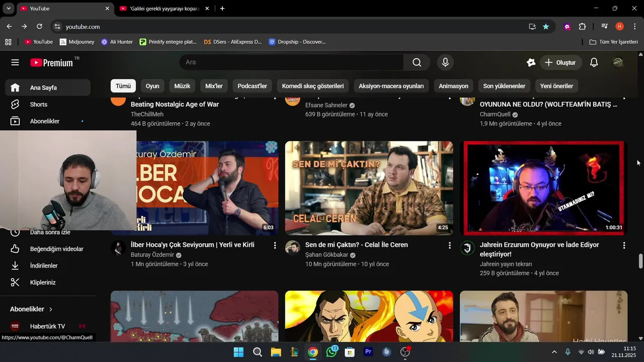Click Baturay Özdemir channel avatar
Viewport: 644px width, 362px height.
(118, 248)
